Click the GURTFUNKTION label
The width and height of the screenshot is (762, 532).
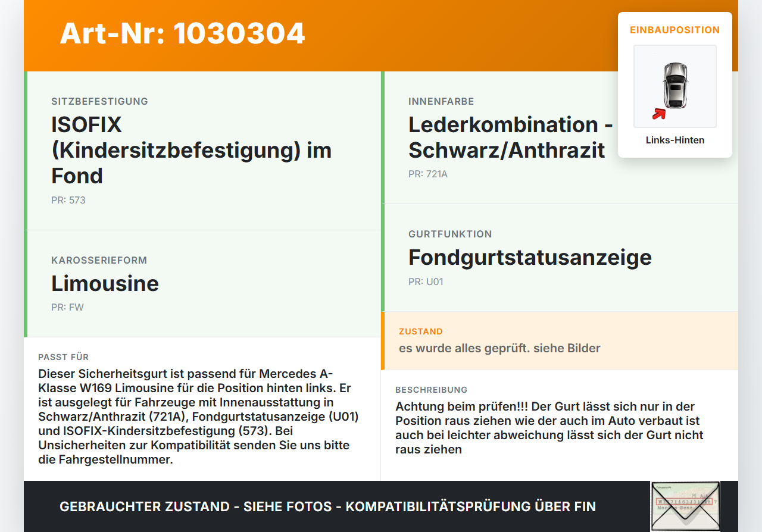pos(450,234)
